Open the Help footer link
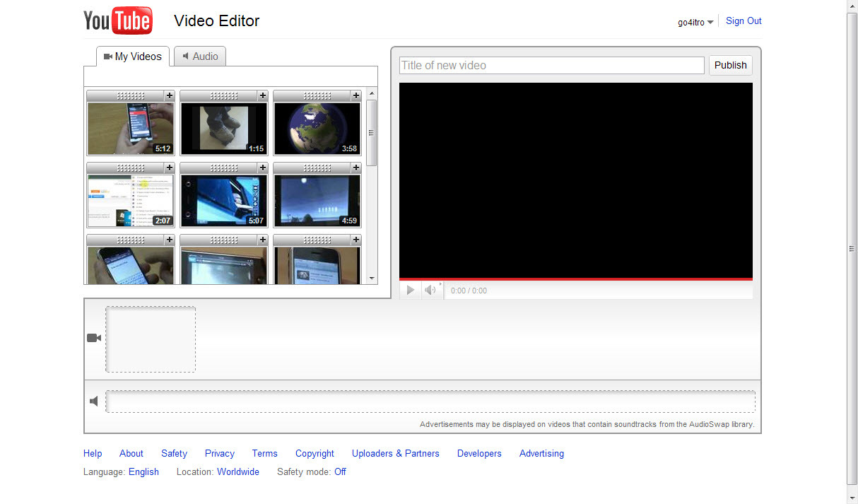The height and width of the screenshot is (504, 858). (93, 453)
